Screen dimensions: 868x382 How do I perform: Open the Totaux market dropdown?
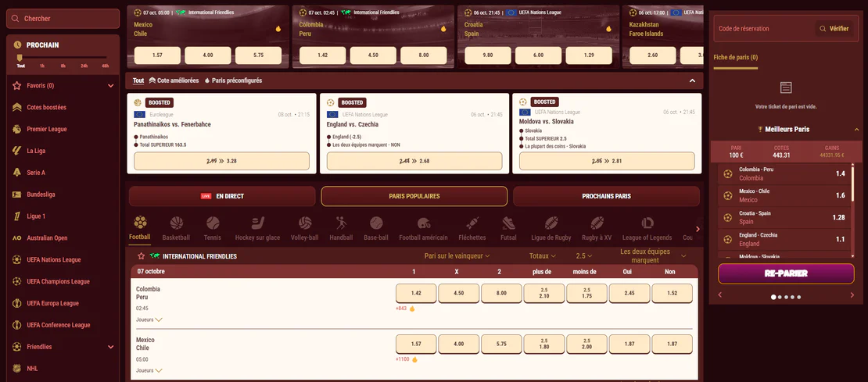coord(543,256)
